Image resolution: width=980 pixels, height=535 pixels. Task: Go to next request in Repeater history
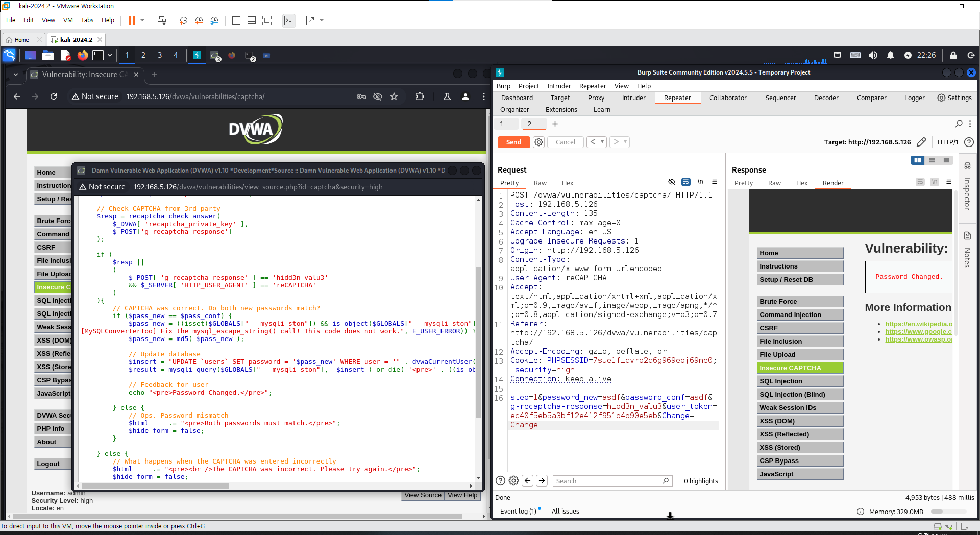616,142
